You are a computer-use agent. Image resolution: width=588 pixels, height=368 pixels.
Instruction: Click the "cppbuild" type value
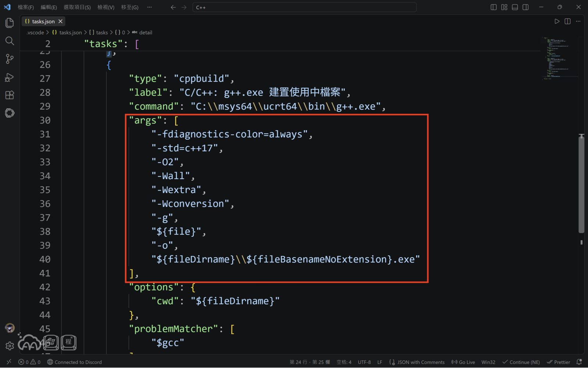click(x=201, y=79)
